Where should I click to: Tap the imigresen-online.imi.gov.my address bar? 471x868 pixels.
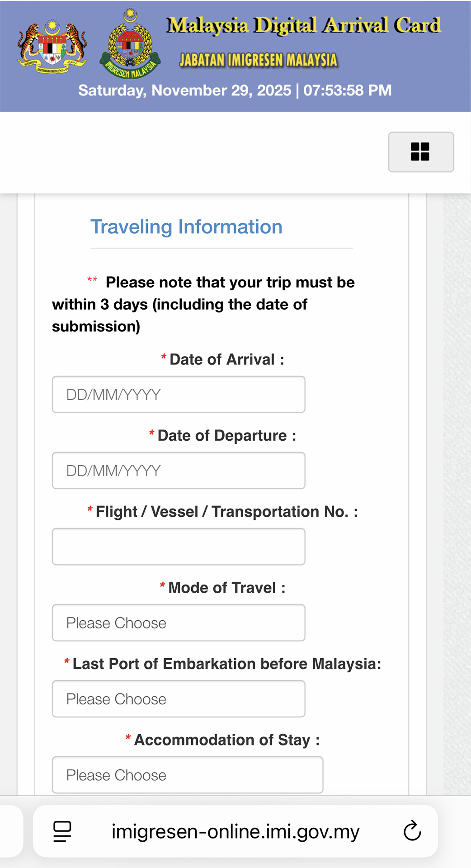click(235, 831)
